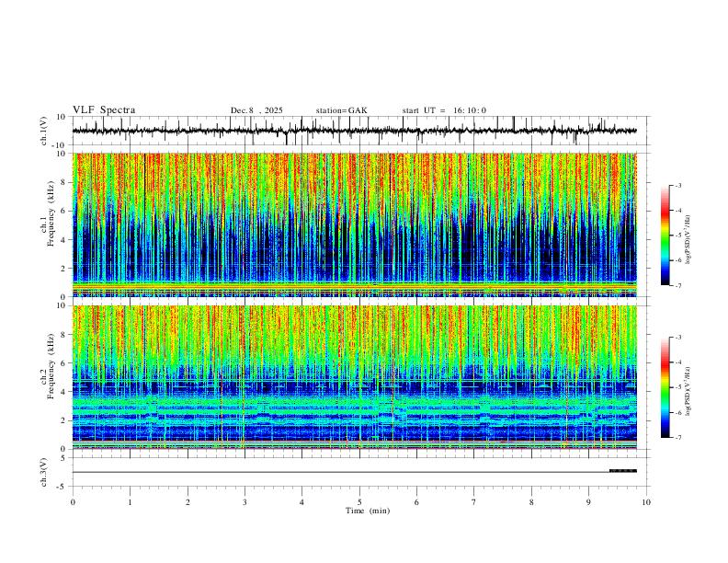Click the '-7' label on ch.2 colorbar
The width and height of the screenshot is (728, 563).
[x=677, y=438]
